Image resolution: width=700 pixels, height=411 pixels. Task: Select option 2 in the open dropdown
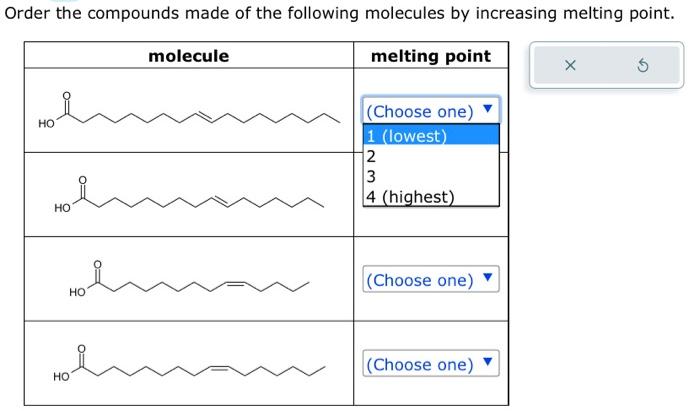coord(431,156)
